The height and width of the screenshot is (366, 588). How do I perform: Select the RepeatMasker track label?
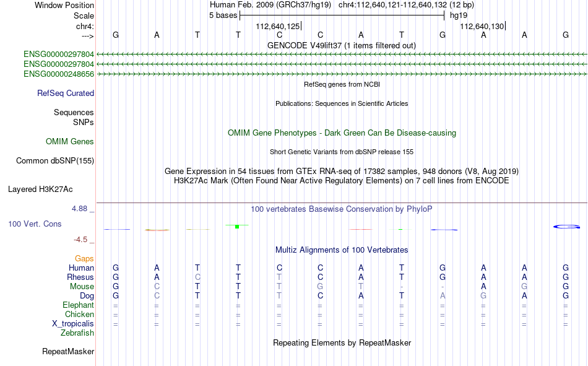[x=68, y=351]
